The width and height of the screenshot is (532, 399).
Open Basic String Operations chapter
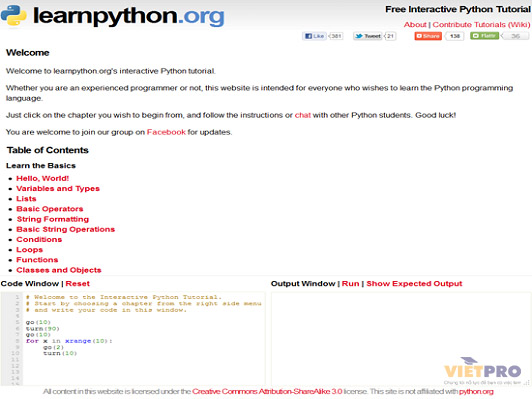coord(65,229)
